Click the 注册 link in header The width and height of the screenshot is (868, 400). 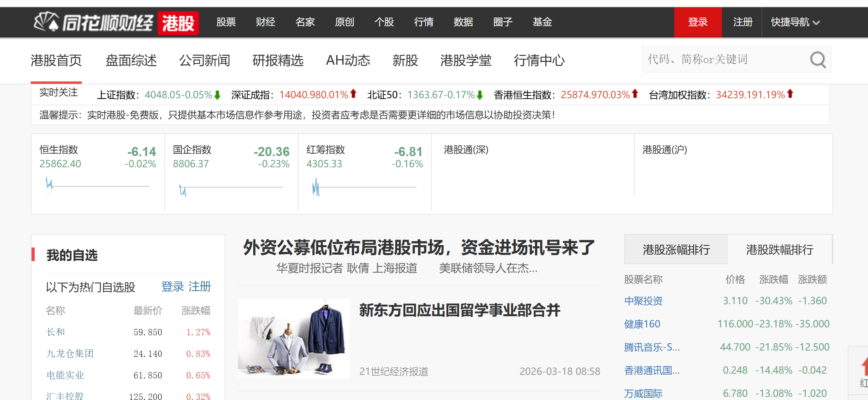pos(743,22)
